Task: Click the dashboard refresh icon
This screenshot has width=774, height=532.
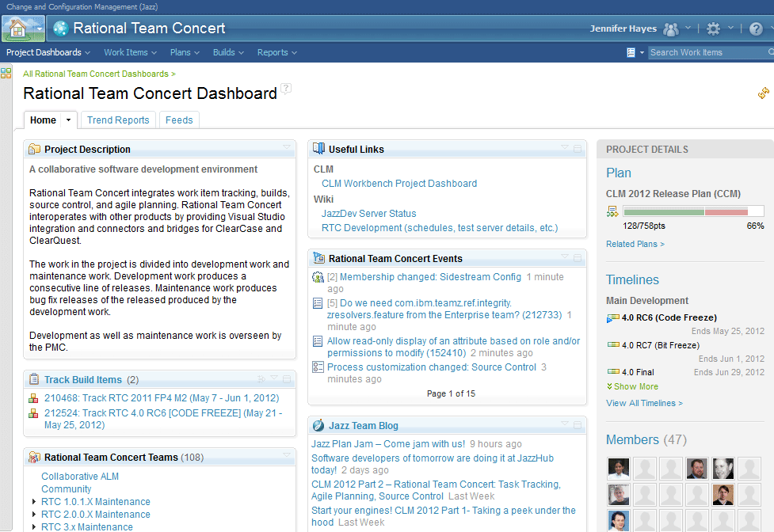Action: (x=763, y=93)
